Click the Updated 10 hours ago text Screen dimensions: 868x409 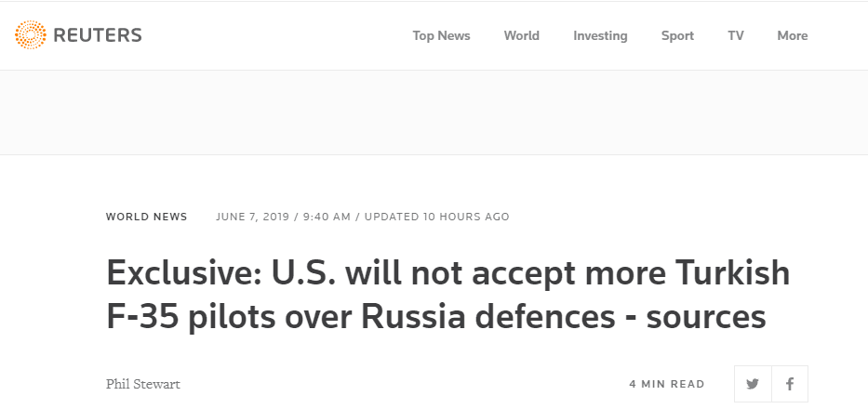click(x=436, y=217)
